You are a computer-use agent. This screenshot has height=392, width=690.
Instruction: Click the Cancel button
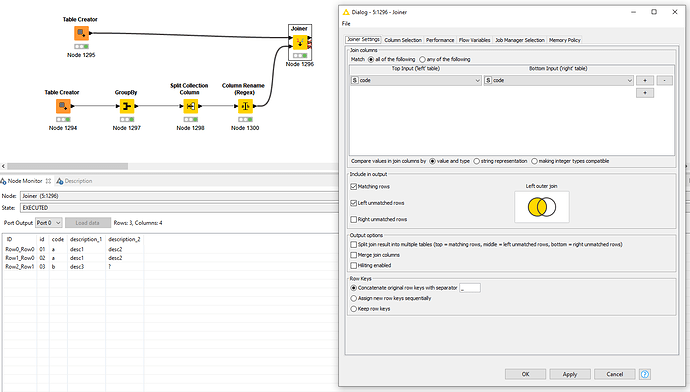click(614, 374)
